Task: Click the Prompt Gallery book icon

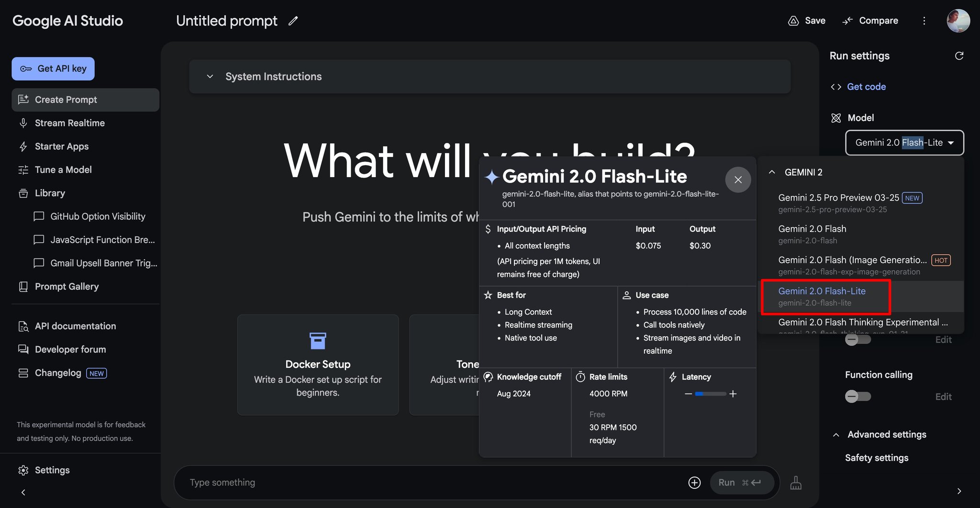Action: coord(23,287)
